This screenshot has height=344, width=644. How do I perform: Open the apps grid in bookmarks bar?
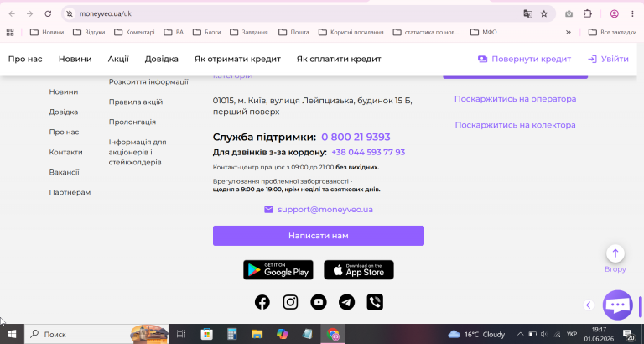(x=10, y=32)
